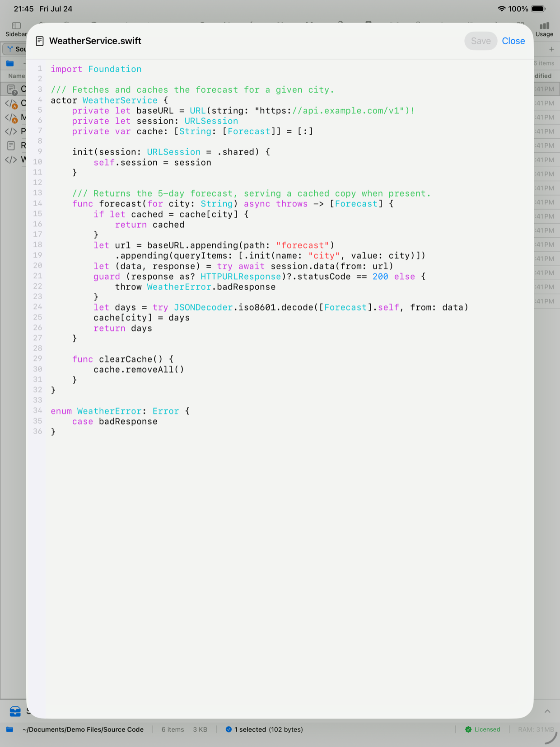The height and width of the screenshot is (747, 560).
Task: Click the 21:45 clock at top left
Action: pos(23,9)
